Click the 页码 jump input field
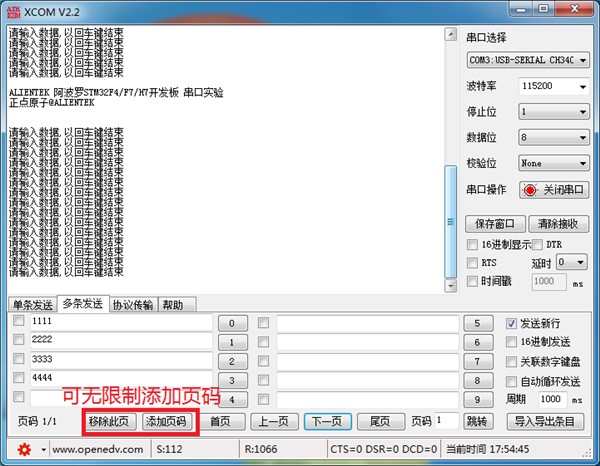The height and width of the screenshot is (466, 600). coord(447,421)
